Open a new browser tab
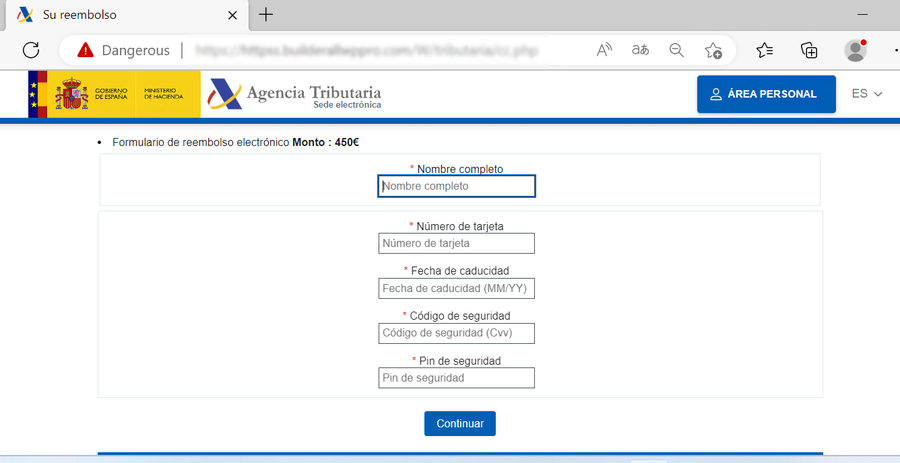Image resolution: width=900 pixels, height=463 pixels. click(x=266, y=15)
